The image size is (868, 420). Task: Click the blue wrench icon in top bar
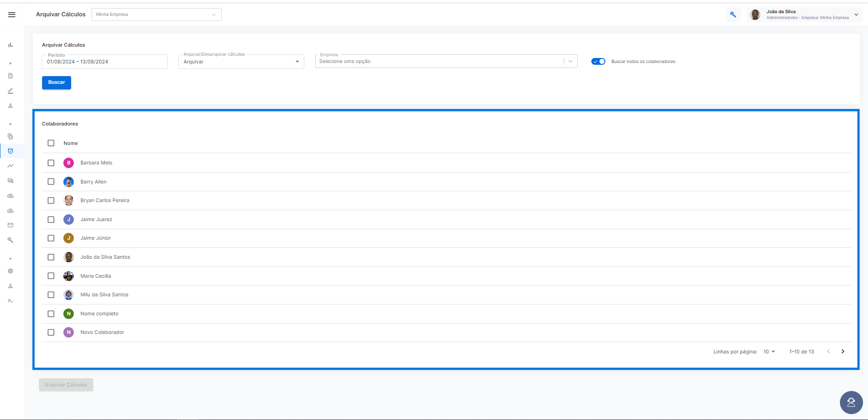pos(733,14)
